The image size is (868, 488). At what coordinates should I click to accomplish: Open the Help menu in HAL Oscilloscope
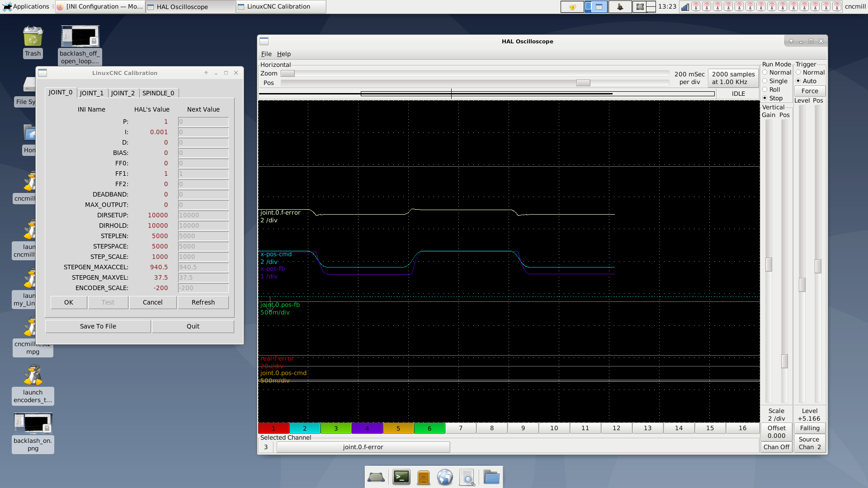[x=284, y=54]
